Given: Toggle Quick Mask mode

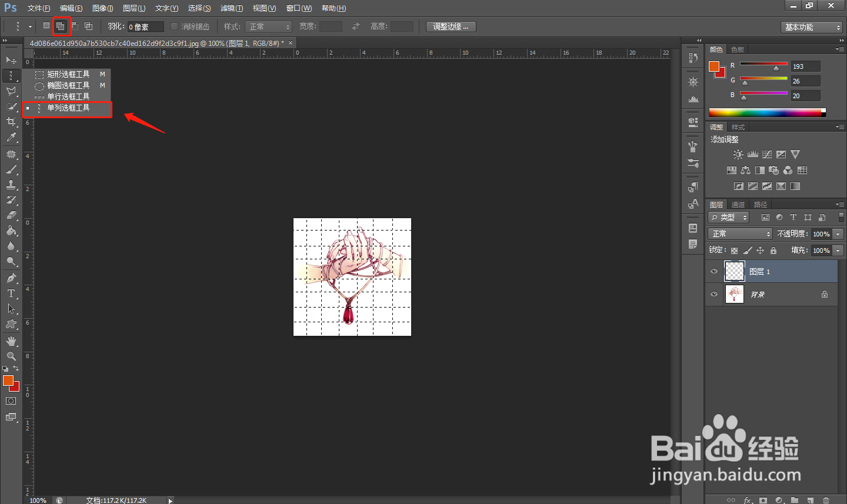Looking at the screenshot, I should tap(11, 401).
